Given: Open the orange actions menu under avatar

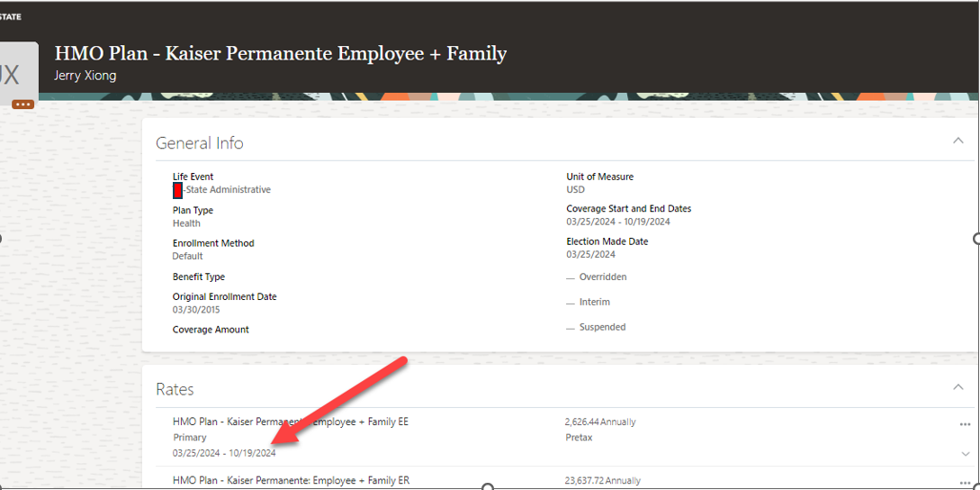Looking at the screenshot, I should [22, 104].
